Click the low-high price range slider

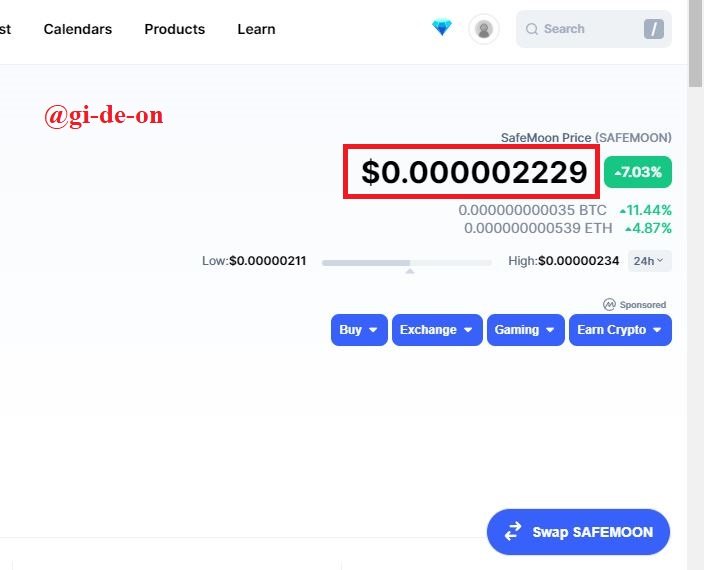(x=407, y=263)
